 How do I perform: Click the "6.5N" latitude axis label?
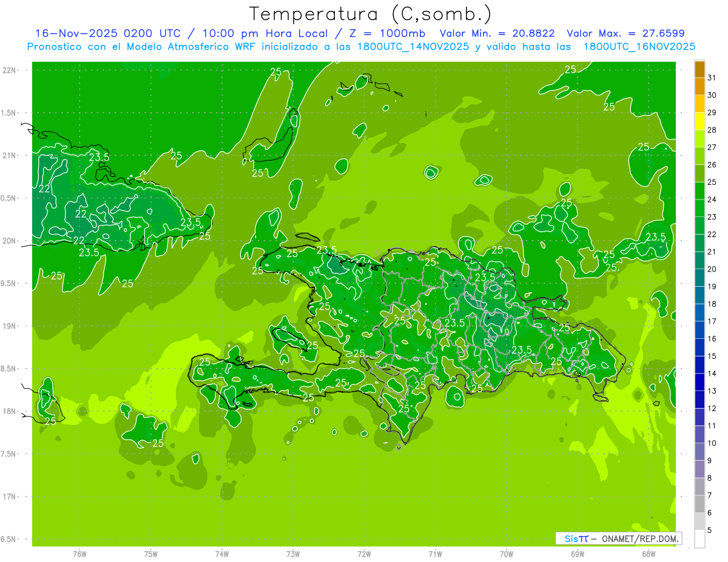pyautogui.click(x=9, y=539)
